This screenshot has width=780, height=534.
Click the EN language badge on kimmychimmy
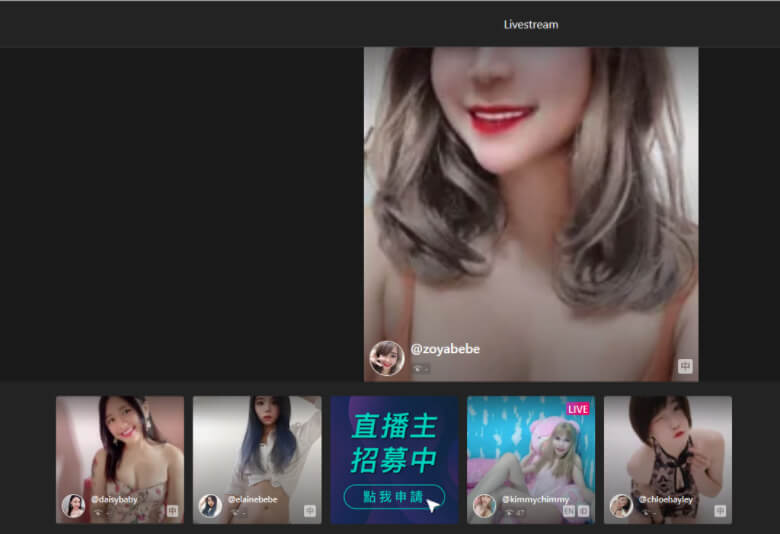pyautogui.click(x=569, y=510)
